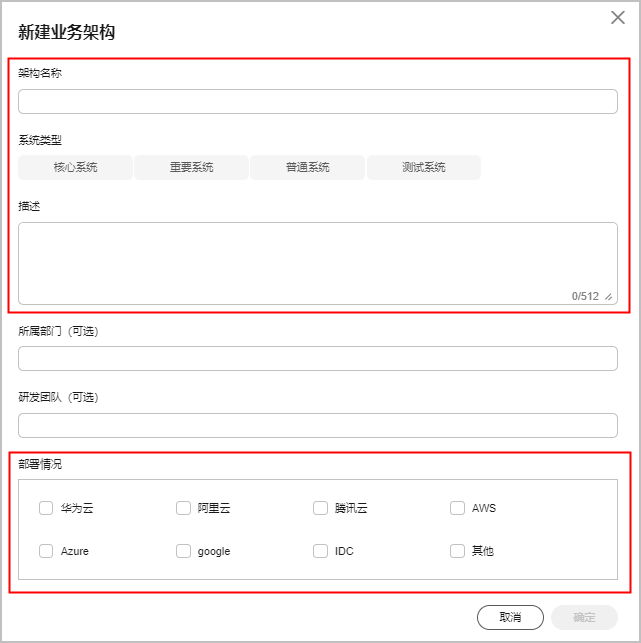Viewport: 641px width, 643px height.
Task: Click the 部署情况 label
Action: tap(40, 464)
